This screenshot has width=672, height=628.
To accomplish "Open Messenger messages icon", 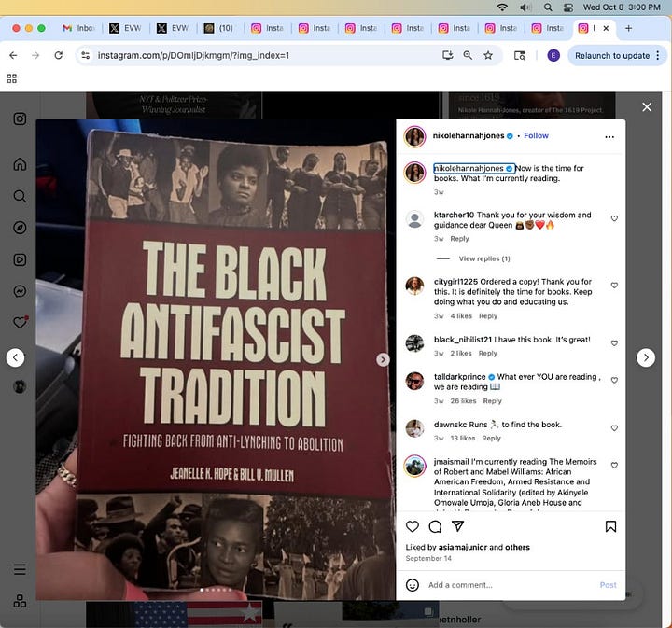I will click(20, 291).
